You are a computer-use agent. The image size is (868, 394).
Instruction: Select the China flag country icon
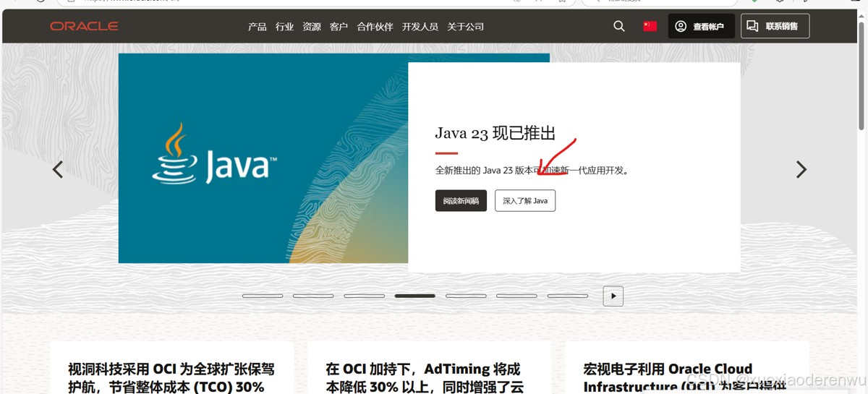click(650, 26)
